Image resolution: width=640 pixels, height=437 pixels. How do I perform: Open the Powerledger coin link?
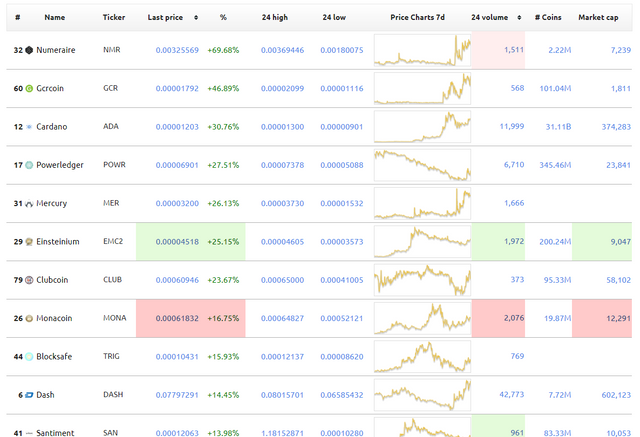60,165
